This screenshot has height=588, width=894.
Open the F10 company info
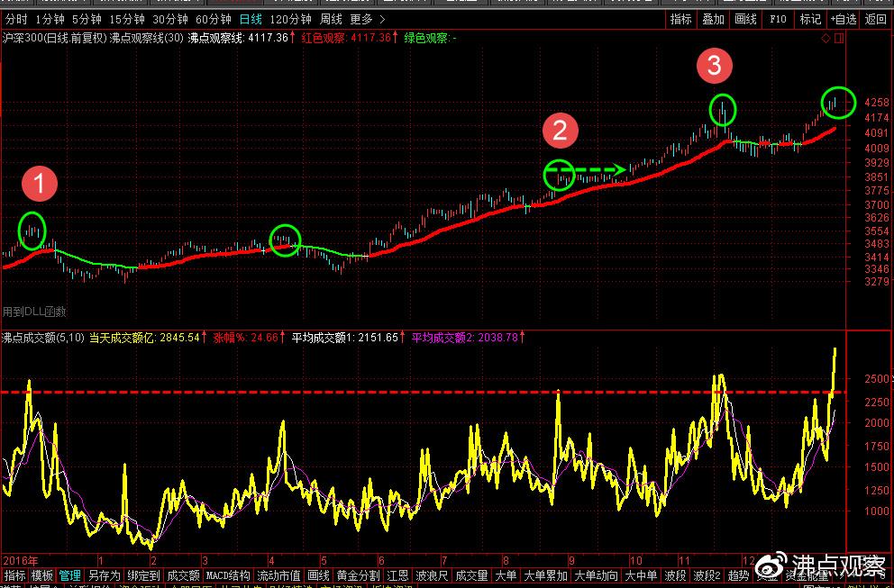776,19
